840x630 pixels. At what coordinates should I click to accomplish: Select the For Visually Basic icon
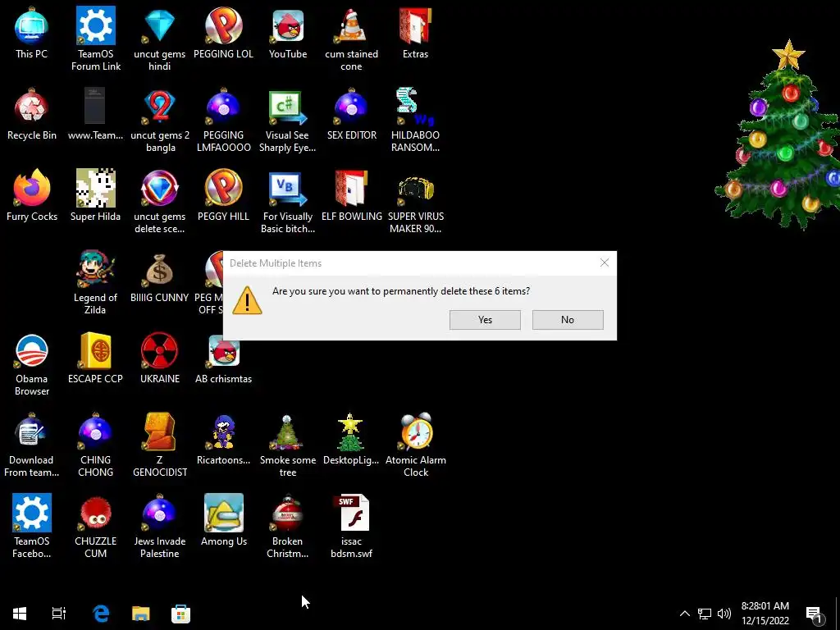tap(288, 202)
